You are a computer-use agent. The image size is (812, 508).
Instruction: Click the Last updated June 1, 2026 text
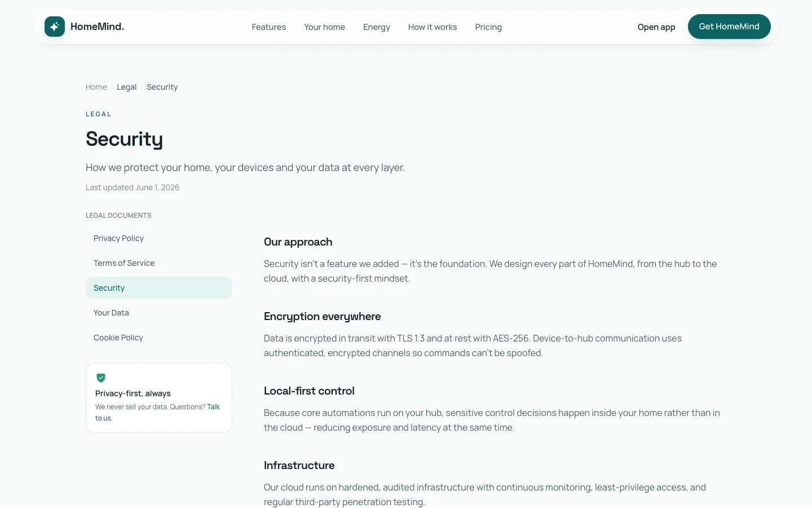[133, 187]
